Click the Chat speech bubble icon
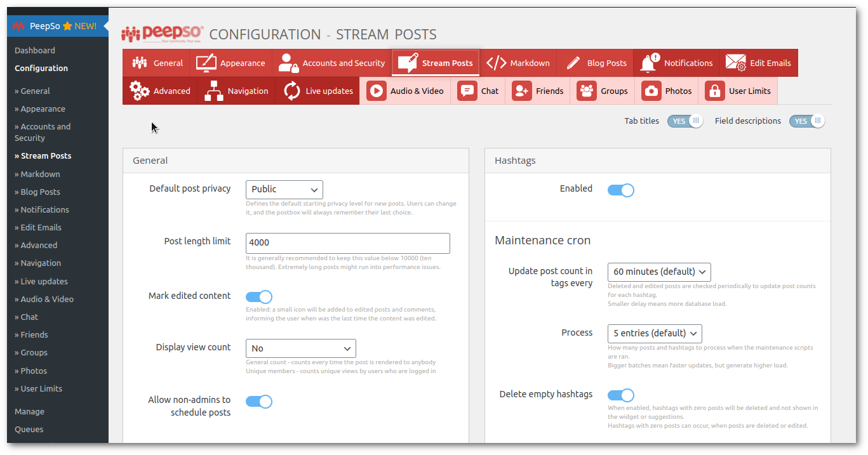 point(467,91)
